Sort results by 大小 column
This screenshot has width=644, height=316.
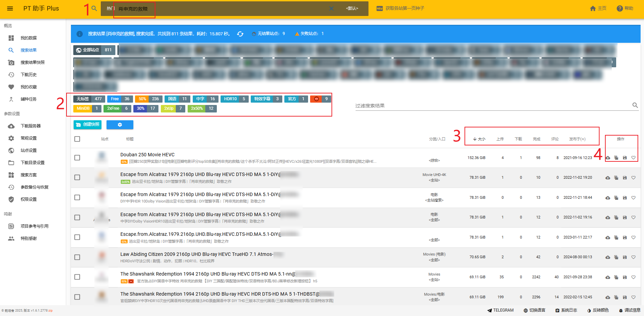pyautogui.click(x=479, y=139)
